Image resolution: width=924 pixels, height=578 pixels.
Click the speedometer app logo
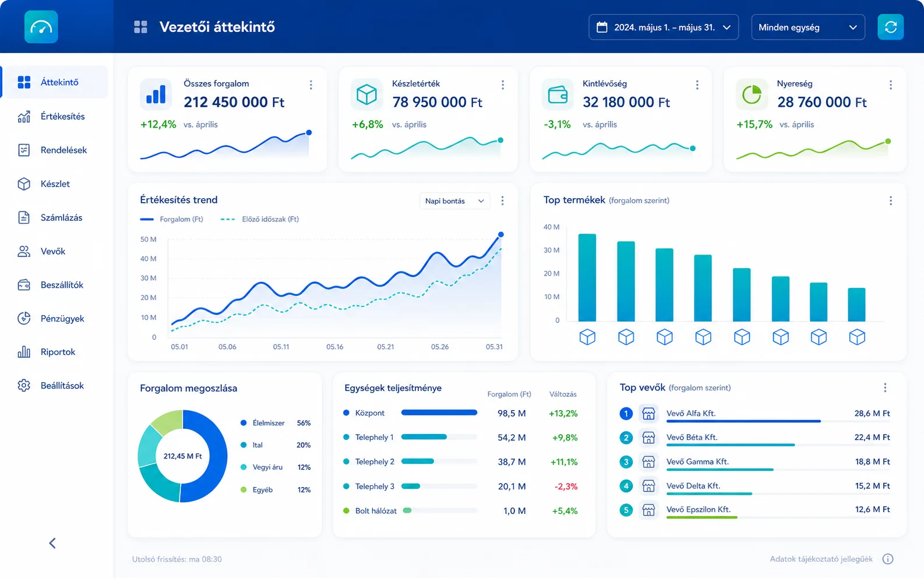(41, 27)
